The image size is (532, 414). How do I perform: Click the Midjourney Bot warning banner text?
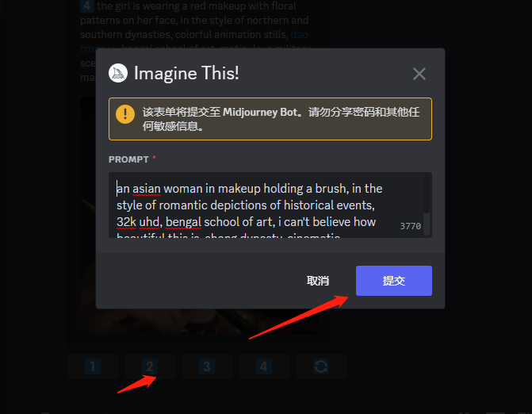(281, 119)
